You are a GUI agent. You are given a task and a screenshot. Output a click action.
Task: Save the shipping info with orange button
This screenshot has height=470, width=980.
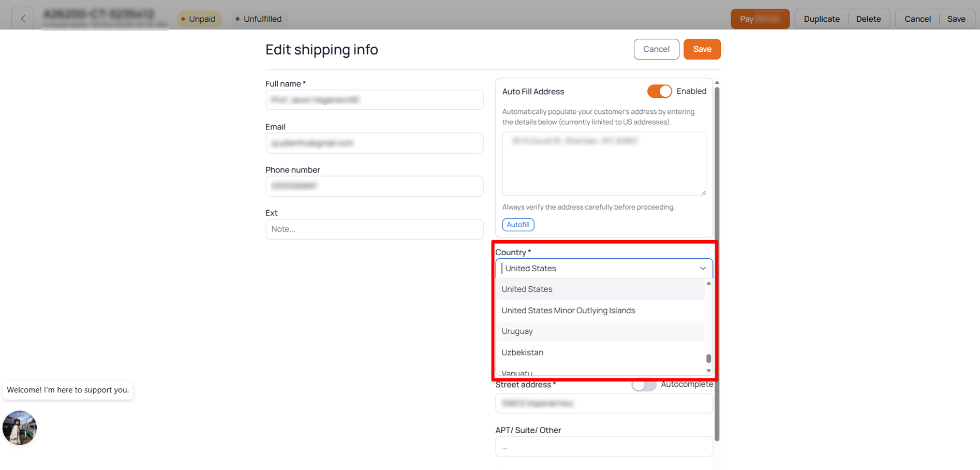pos(702,49)
